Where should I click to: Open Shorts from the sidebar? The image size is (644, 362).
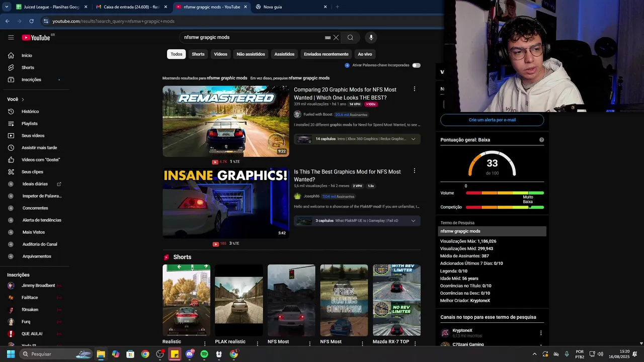coord(28,67)
